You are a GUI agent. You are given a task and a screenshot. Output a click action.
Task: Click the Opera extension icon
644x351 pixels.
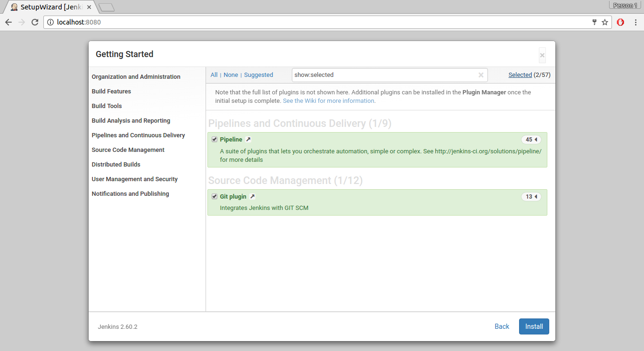coord(620,22)
